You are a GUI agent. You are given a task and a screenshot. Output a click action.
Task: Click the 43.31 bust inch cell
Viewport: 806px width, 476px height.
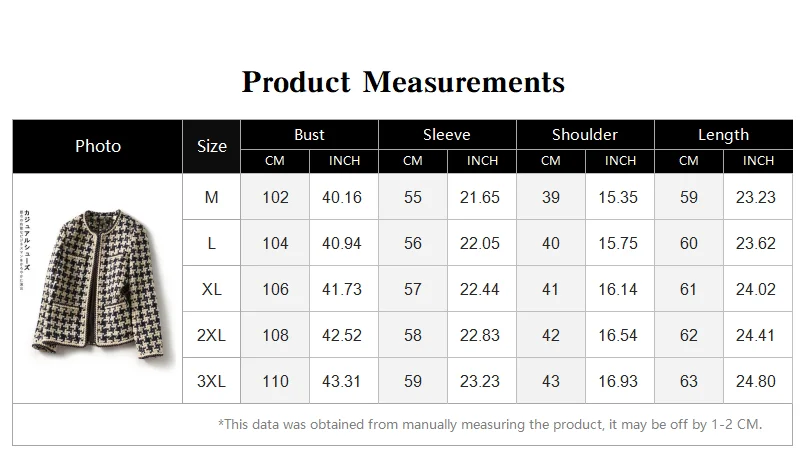[343, 381]
